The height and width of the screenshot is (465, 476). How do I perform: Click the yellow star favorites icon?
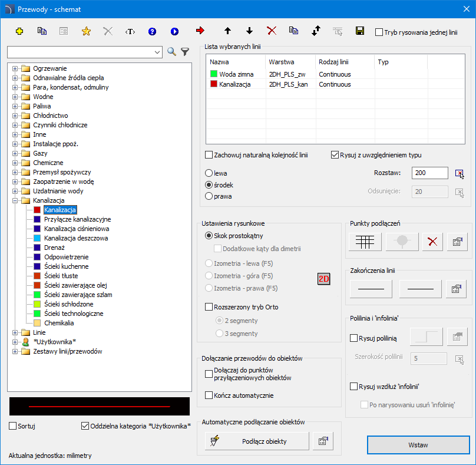86,31
